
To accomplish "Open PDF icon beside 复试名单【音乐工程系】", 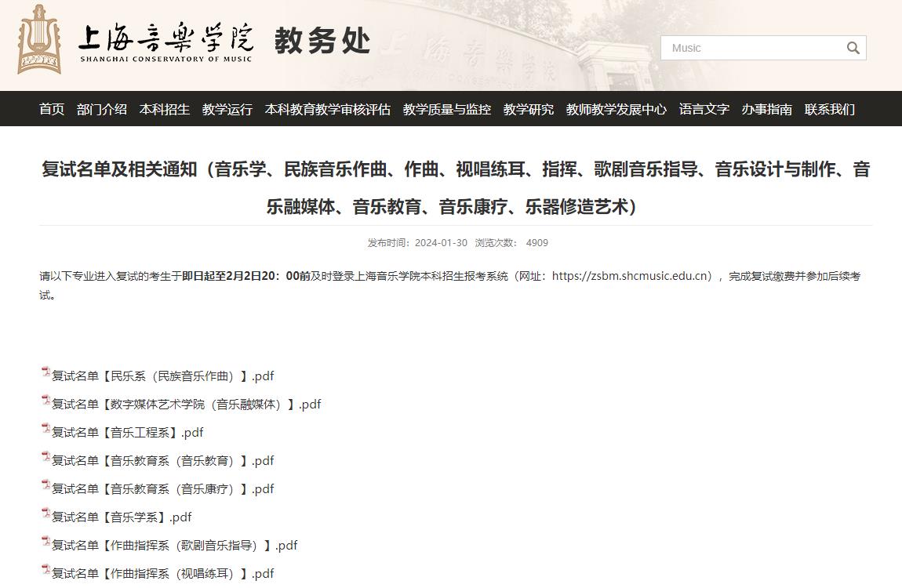I will [x=46, y=430].
